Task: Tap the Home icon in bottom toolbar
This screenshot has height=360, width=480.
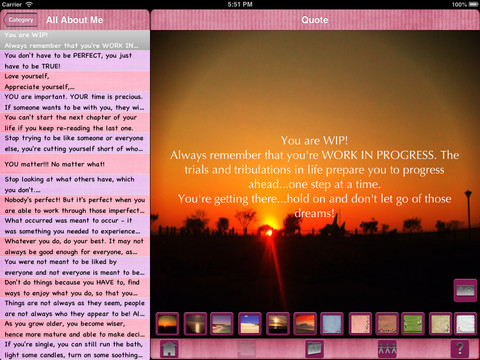Action: (x=169, y=349)
